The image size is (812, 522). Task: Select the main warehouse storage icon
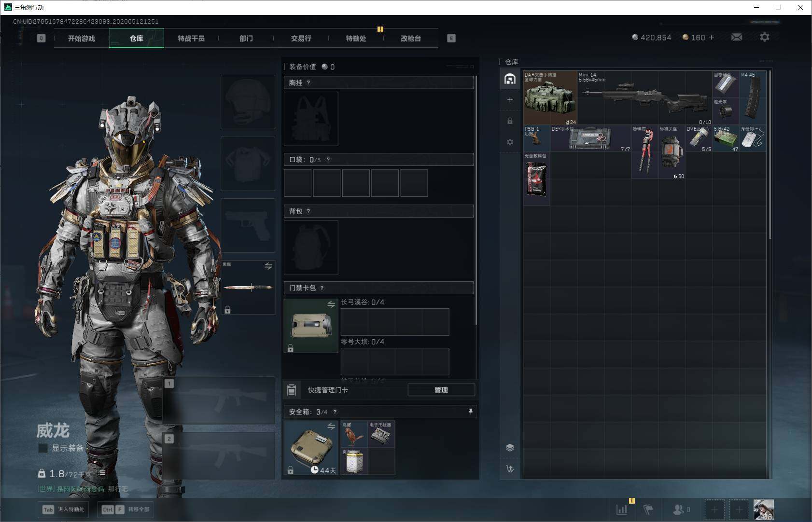click(x=510, y=79)
